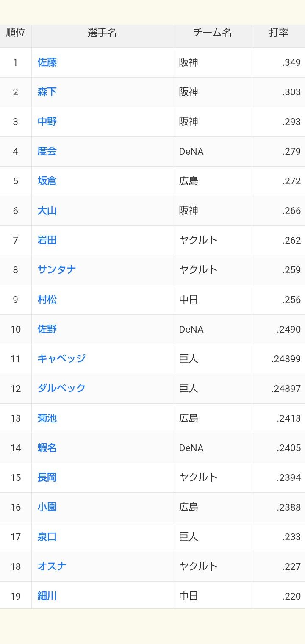Open player link 佐野

coord(47,329)
